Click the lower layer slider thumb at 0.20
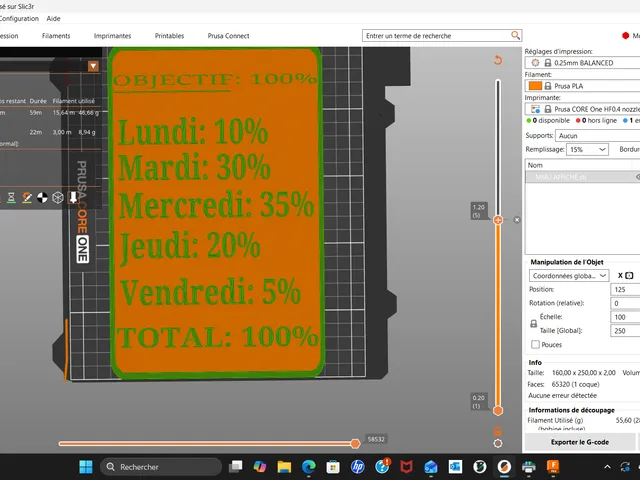 [498, 411]
